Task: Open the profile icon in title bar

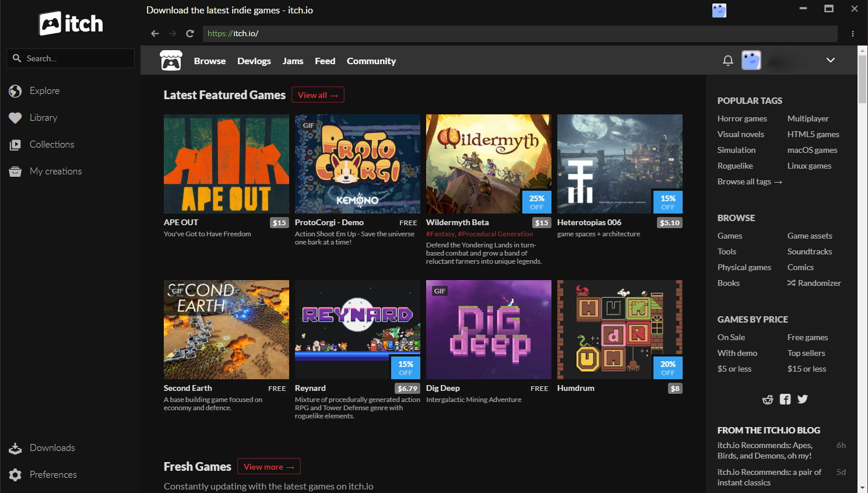Action: [x=719, y=10]
